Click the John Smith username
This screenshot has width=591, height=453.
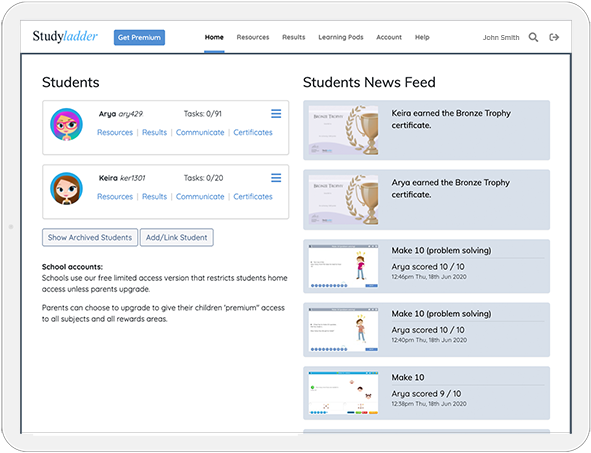501,38
